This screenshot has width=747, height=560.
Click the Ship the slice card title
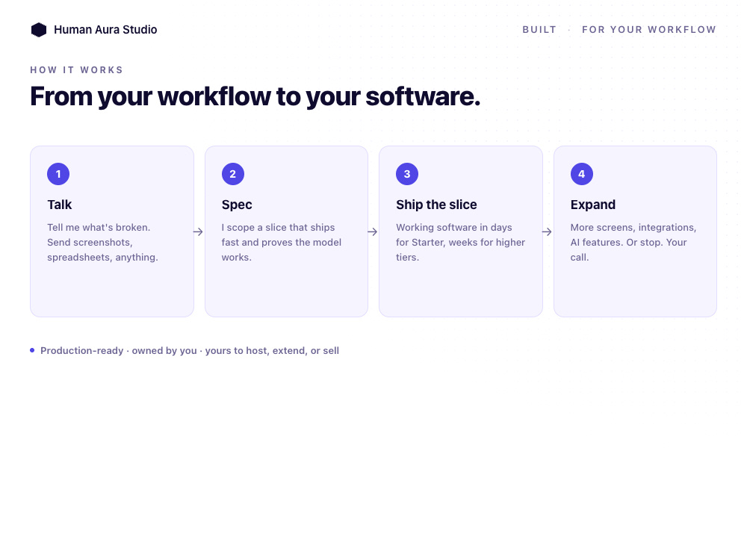tap(436, 205)
